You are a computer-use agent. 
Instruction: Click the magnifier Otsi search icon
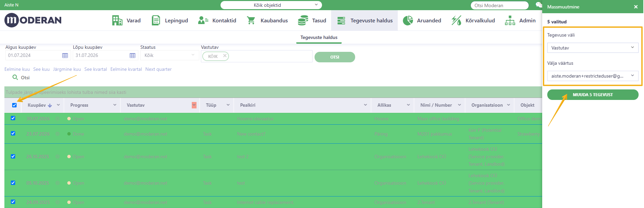[x=15, y=77]
